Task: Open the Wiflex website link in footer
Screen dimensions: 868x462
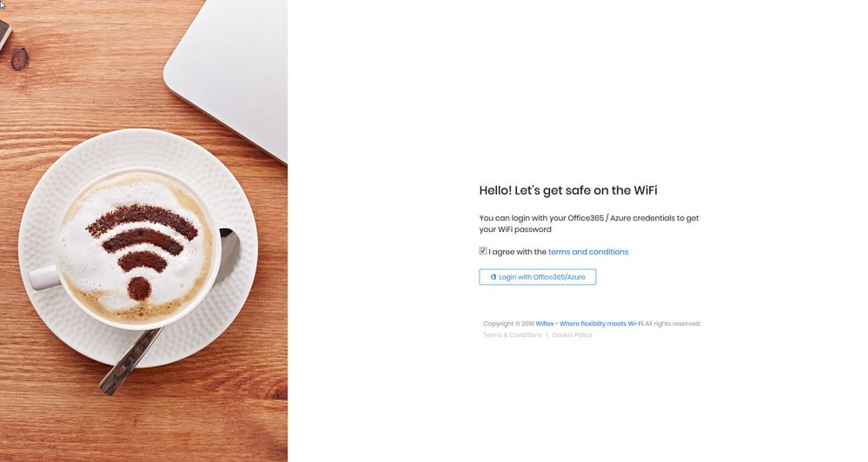Action: (x=589, y=324)
